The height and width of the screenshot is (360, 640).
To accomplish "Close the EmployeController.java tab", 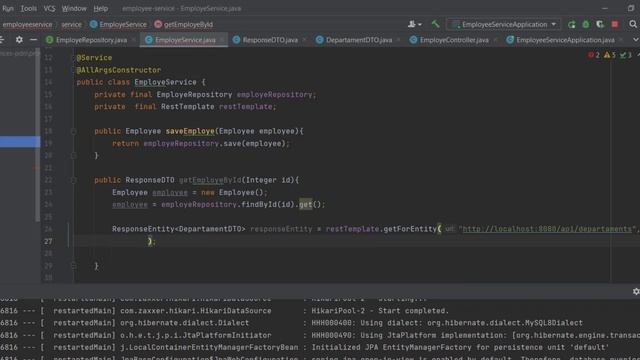I will pos(495,40).
